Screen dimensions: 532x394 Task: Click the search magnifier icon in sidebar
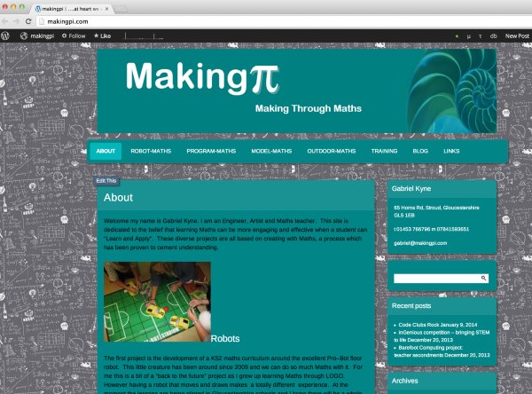(484, 279)
